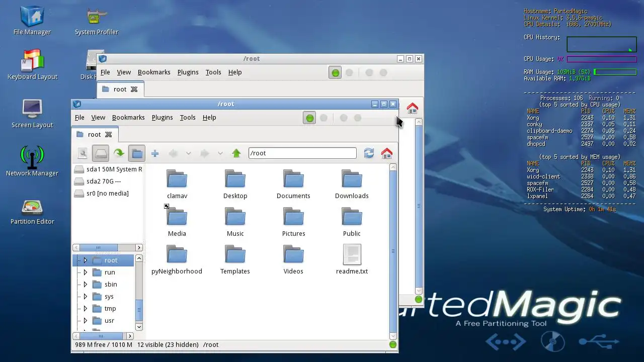Open View menu in front window
This screenshot has height=362, width=644.
(x=98, y=118)
